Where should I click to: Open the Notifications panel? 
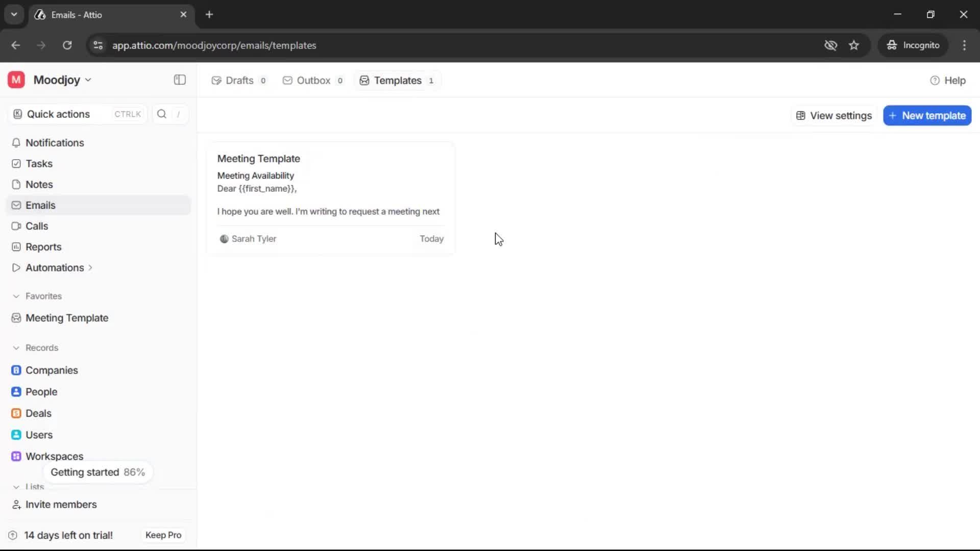(x=55, y=143)
